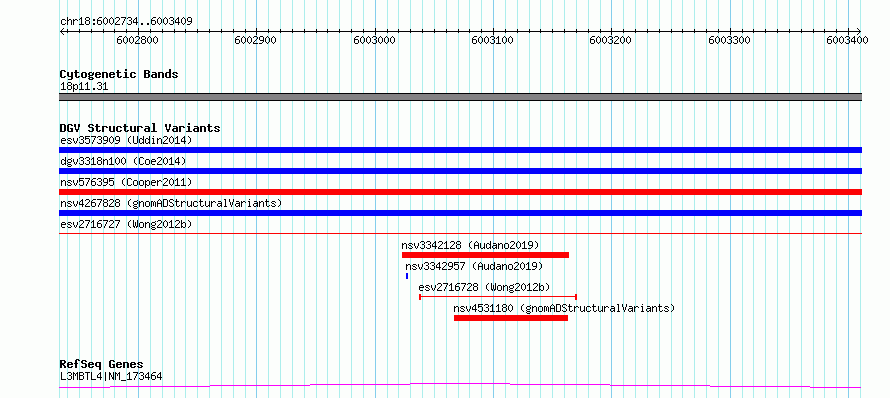
Task: Click the small blue nsv3342957 marker
Action: pos(407,276)
